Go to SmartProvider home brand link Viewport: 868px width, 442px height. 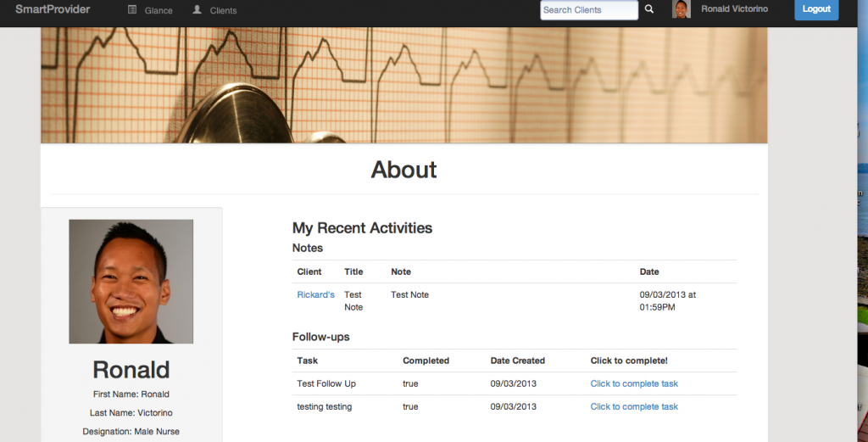pos(53,8)
